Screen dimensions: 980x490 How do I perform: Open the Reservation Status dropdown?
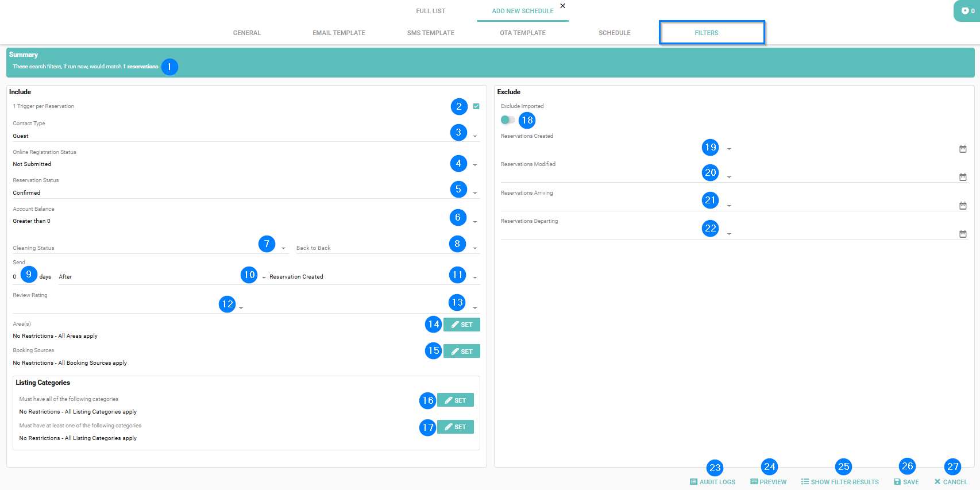[x=475, y=194]
